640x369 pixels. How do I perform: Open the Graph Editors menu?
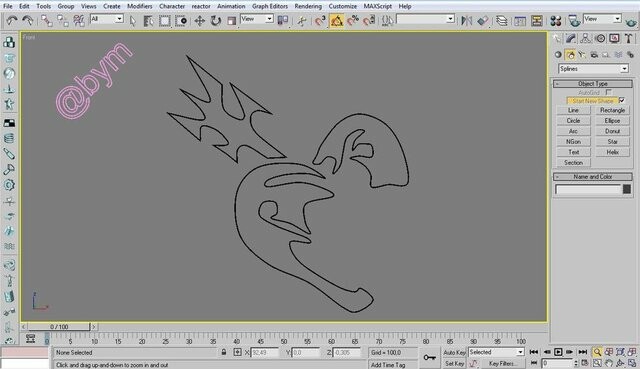pyautogui.click(x=270, y=6)
